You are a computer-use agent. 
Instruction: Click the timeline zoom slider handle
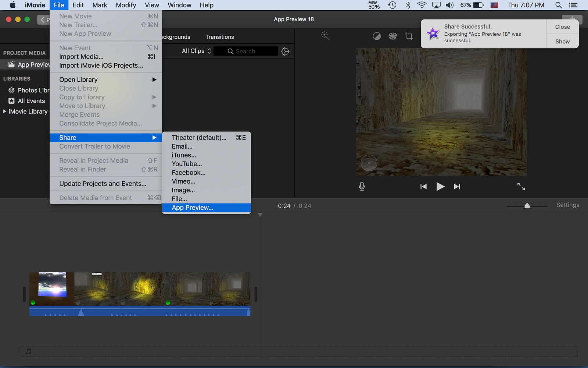point(527,206)
